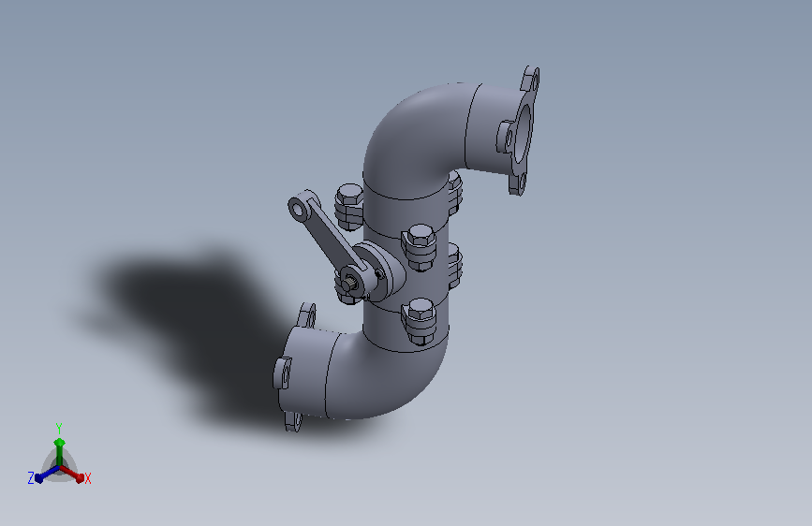Click the blue Z axis of the orientation triad
The width and height of the screenshot is (812, 526).
[x=47, y=475]
